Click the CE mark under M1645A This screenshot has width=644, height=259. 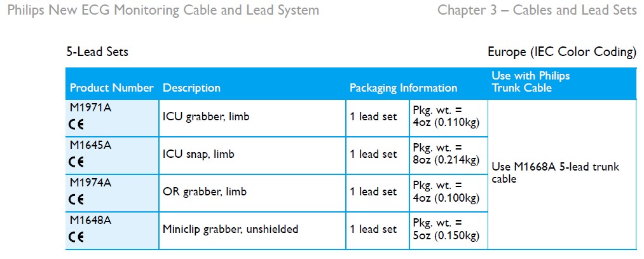point(76,162)
